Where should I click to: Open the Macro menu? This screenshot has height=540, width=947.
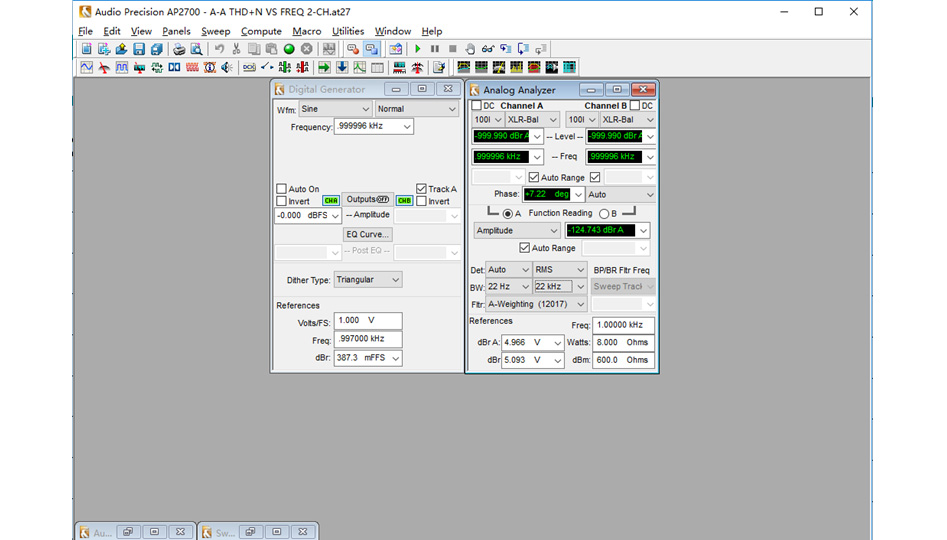(x=307, y=31)
